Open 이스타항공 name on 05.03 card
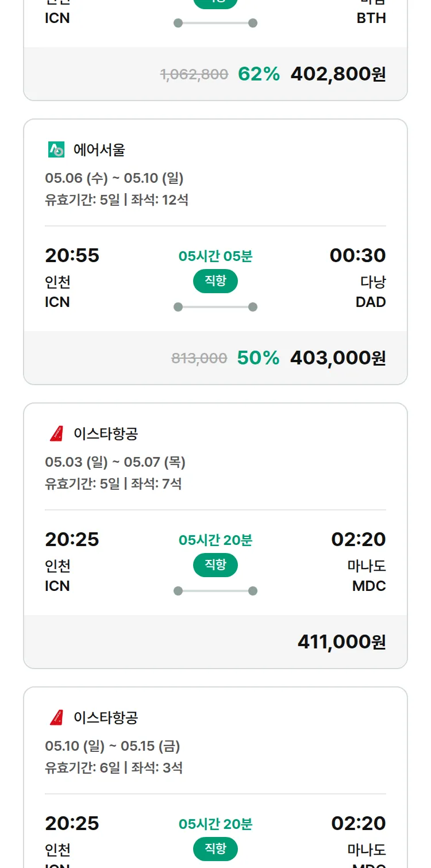 (x=106, y=433)
